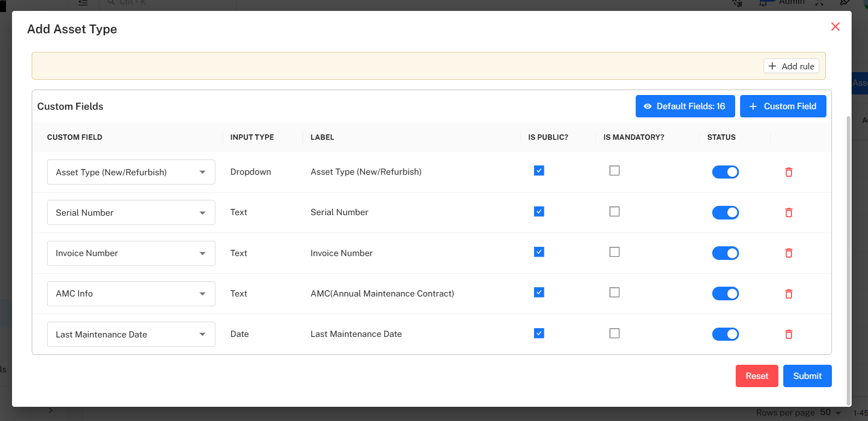Delete the Serial Number custom field row
868x421 pixels.
coord(789,212)
